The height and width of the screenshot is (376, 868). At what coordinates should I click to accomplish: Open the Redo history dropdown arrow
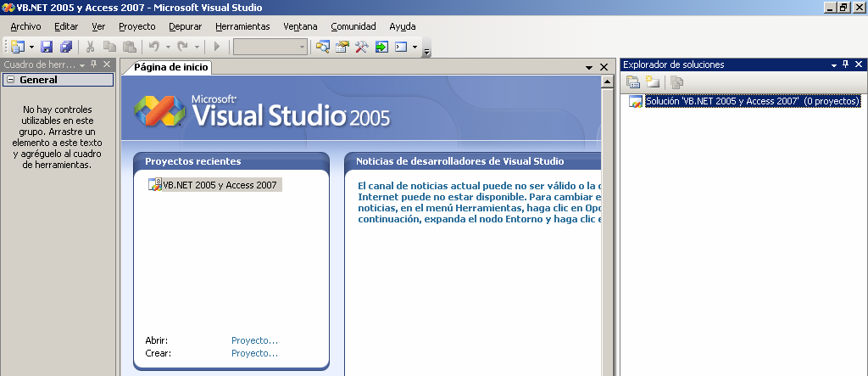coord(197,48)
